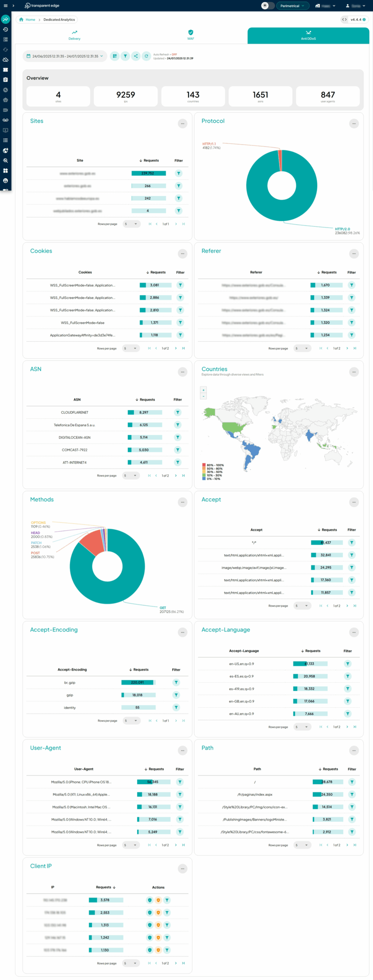Click the refresh icon next to Auto Refresh
The height and width of the screenshot is (980, 373).
pos(146,56)
